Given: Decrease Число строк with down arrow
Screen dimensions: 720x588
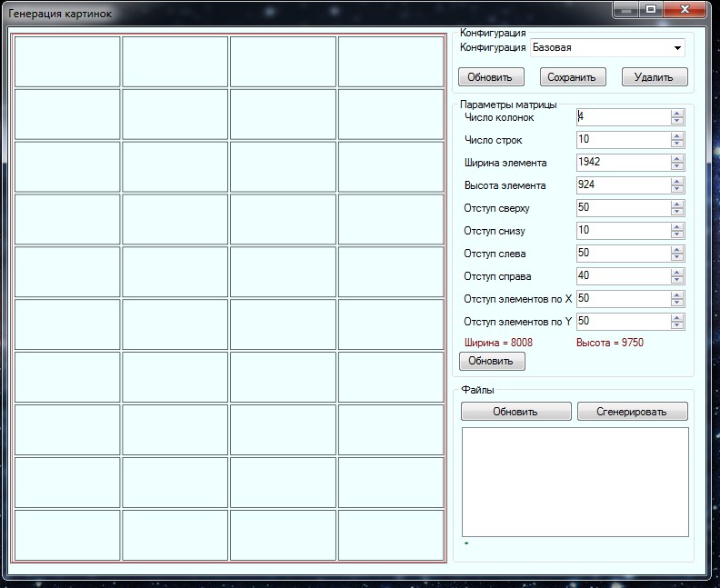Looking at the screenshot, I should [677, 144].
